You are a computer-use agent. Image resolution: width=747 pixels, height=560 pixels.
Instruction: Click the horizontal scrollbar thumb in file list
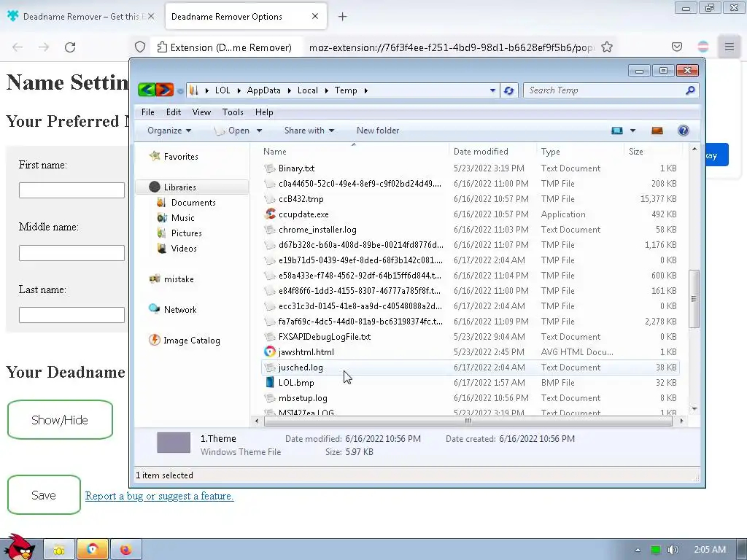click(x=468, y=421)
